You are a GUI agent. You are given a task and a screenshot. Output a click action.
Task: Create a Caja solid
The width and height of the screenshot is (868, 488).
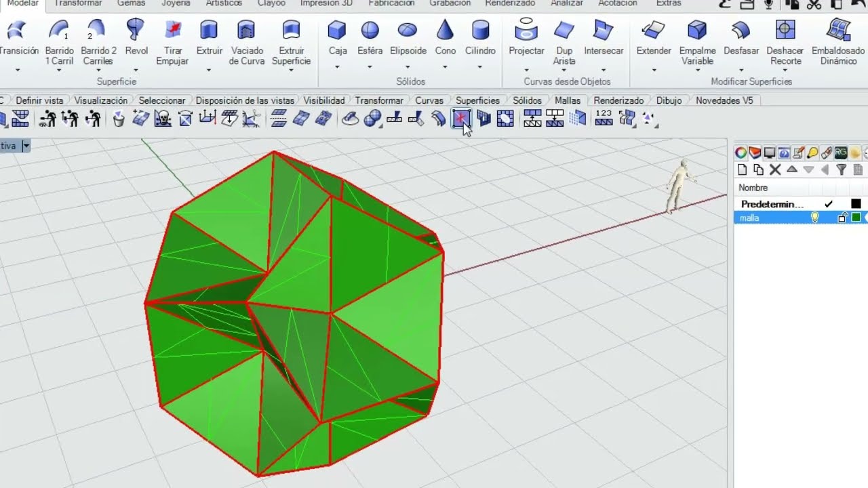[338, 37]
